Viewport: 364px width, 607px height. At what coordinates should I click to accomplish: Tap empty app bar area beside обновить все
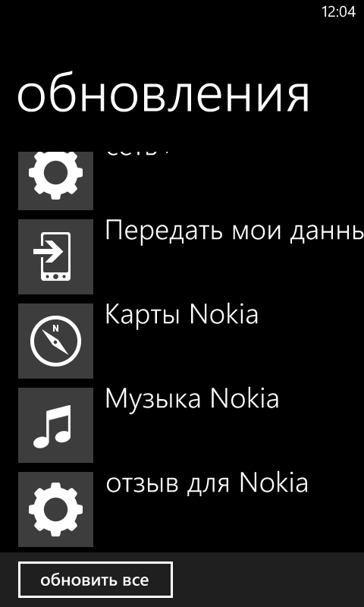[267, 580]
